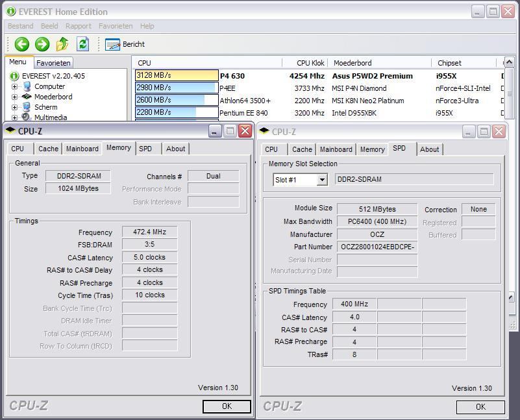The width and height of the screenshot is (520, 420).
Task: Switch to the Favorieten sidebar tab
Action: [53, 63]
